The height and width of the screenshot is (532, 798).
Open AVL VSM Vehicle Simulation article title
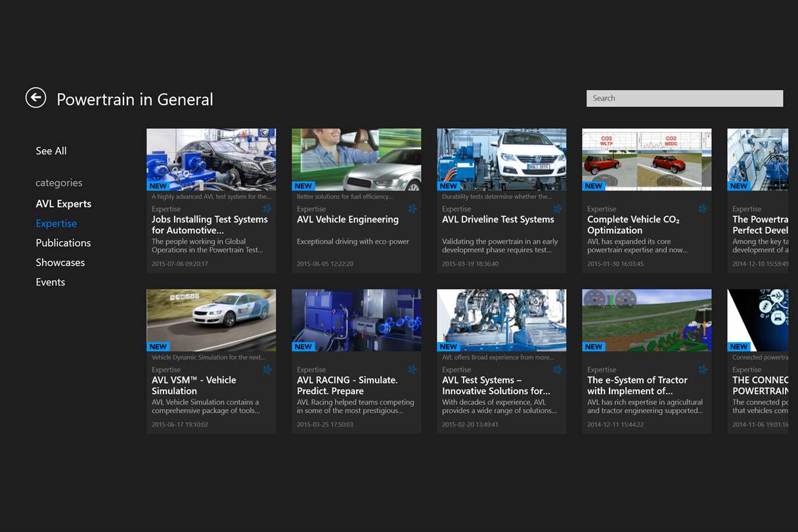[x=194, y=386]
